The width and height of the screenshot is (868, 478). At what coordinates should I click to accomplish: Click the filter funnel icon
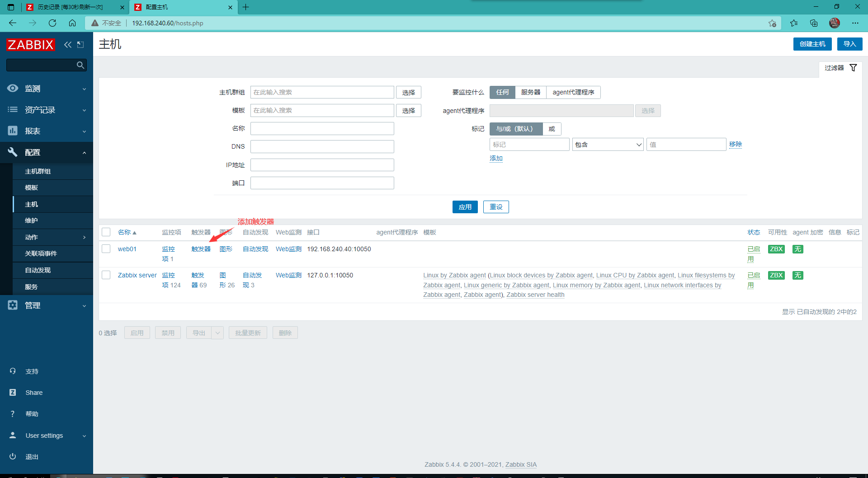click(853, 68)
